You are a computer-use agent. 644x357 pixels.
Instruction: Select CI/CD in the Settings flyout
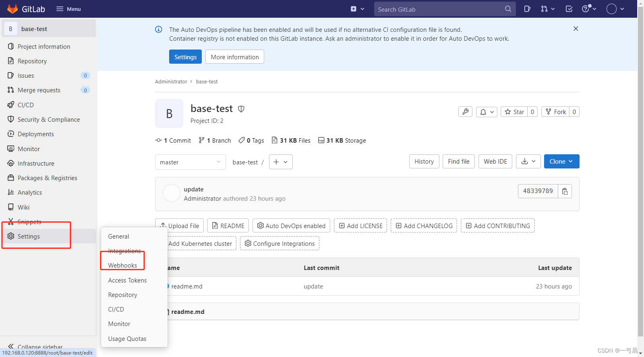point(116,309)
